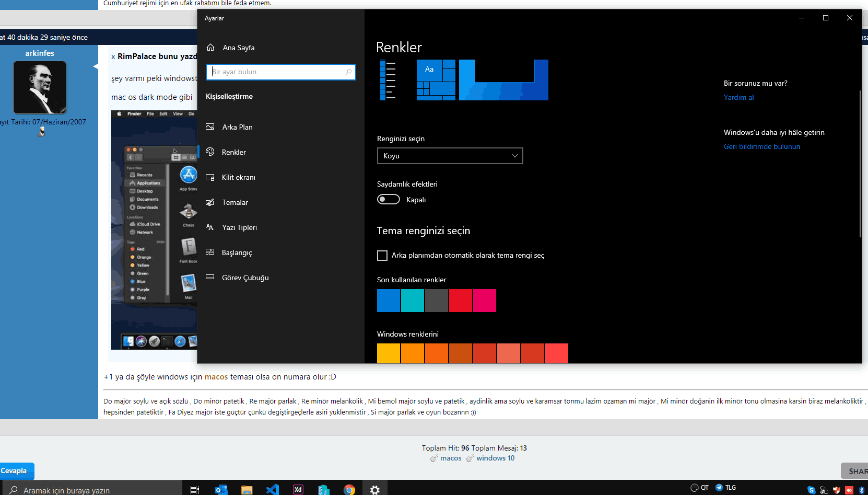Open Görev Çubuğu settings
The height and width of the screenshot is (495, 868).
245,278
